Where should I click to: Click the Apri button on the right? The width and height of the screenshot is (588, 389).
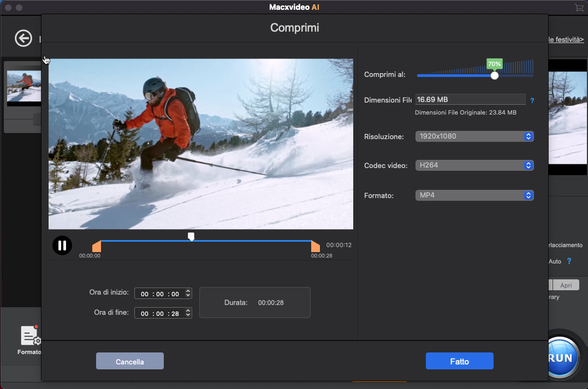[x=566, y=285]
